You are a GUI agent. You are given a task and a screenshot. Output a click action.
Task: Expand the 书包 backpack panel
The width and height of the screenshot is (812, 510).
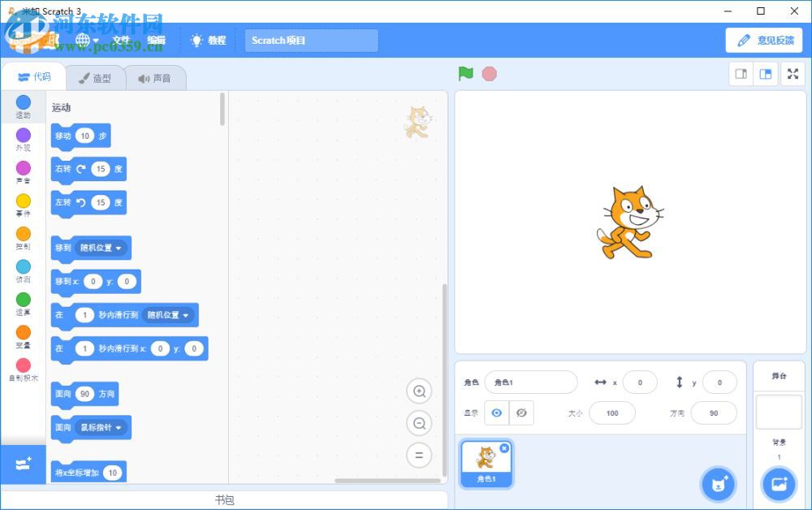point(227,499)
